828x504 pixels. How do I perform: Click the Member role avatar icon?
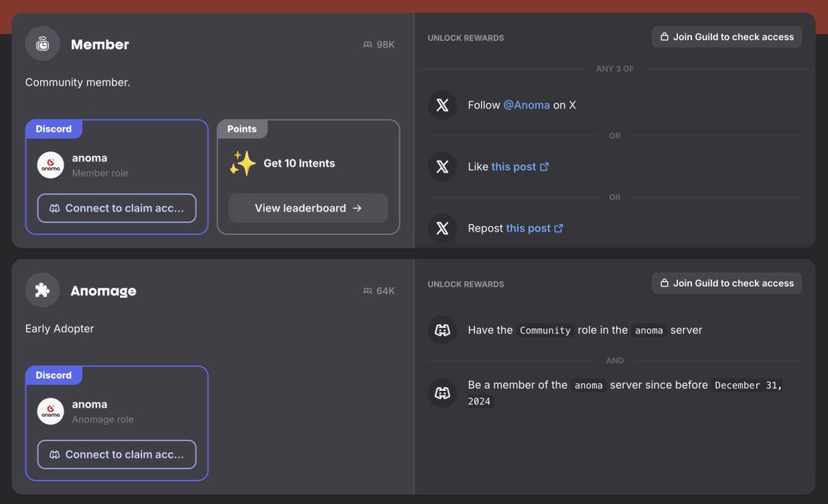point(42,43)
